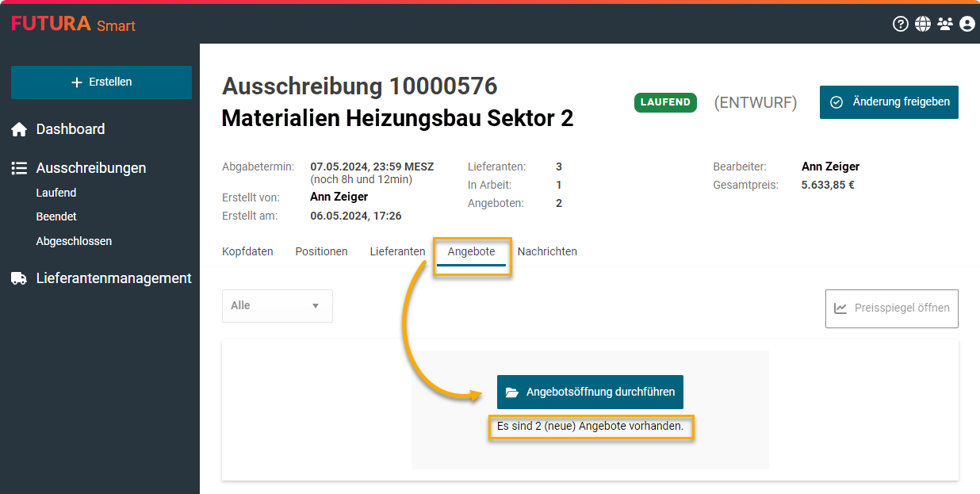The image size is (980, 494).
Task: Select the Lieferanten tab
Action: coord(397,251)
